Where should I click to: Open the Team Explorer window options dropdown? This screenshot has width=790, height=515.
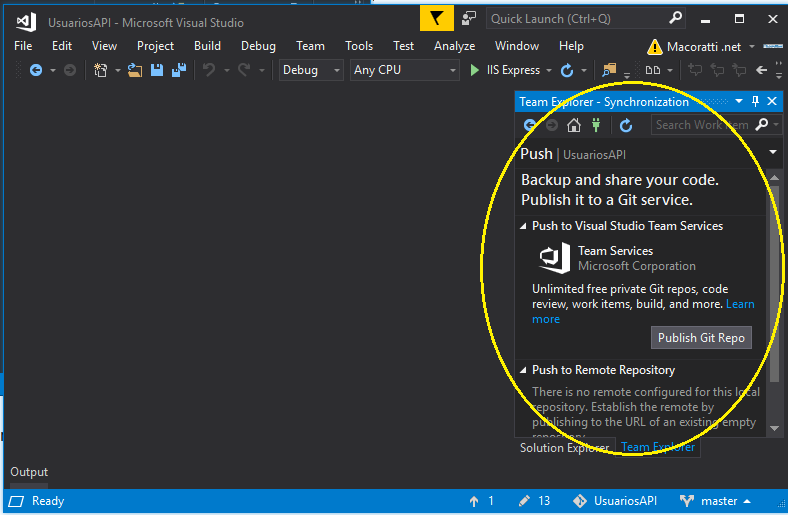pyautogui.click(x=739, y=101)
